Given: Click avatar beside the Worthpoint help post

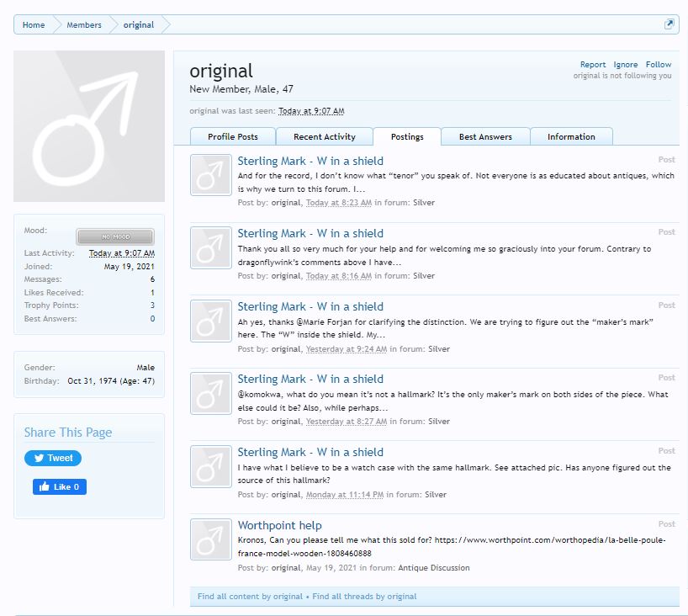Looking at the screenshot, I should pyautogui.click(x=210, y=539).
